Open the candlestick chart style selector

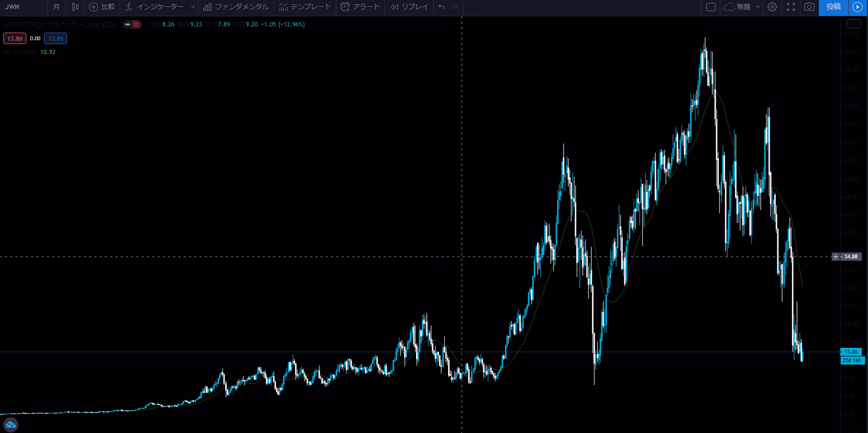(75, 7)
